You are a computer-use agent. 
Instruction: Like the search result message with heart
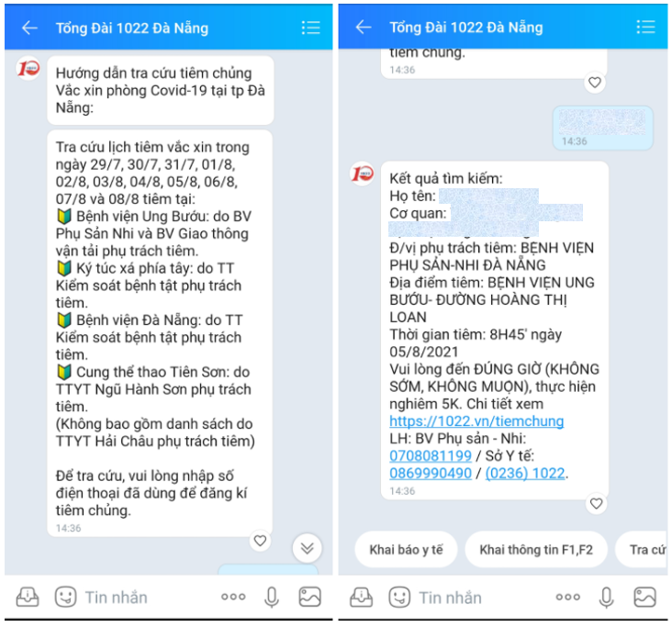point(596,504)
